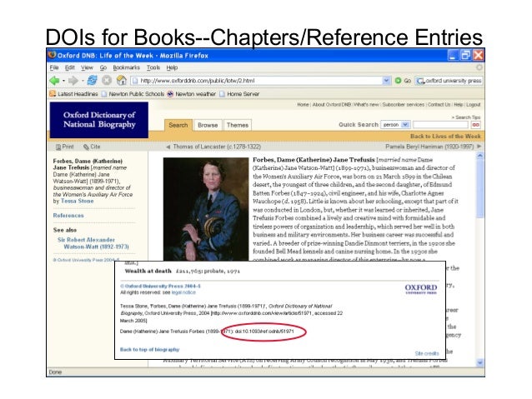Click the legal notice link
Viewport: 532px width, 399px height.
(x=183, y=292)
